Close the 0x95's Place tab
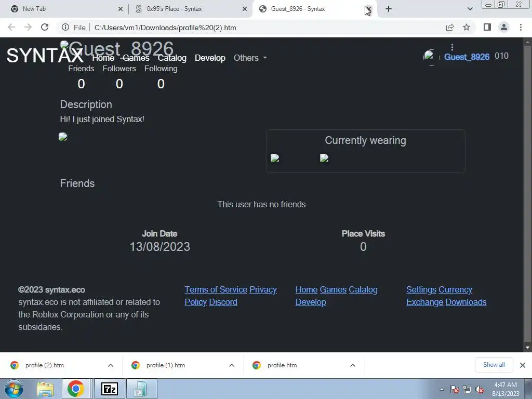532x399 pixels. click(x=245, y=9)
